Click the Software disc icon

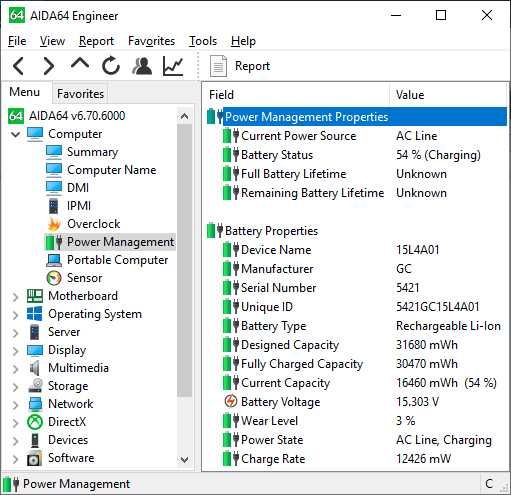click(x=35, y=458)
